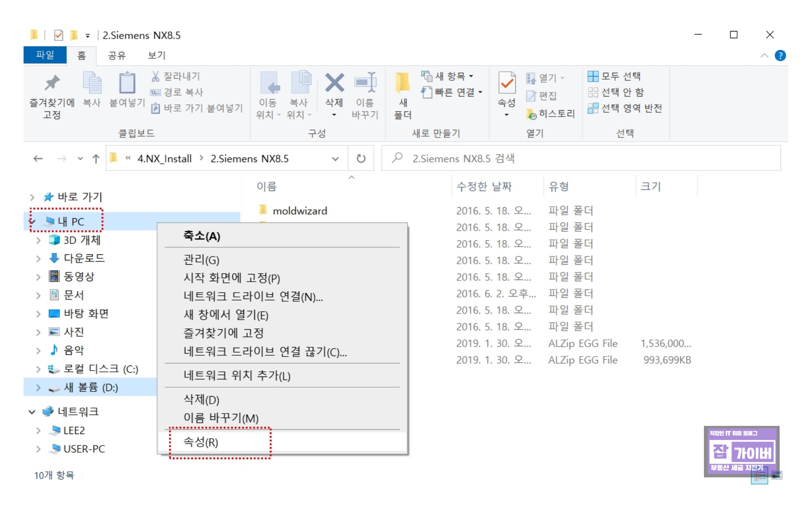Screen dimensions: 812x508
Task: Collapse the ribbon with the chevron
Action: tap(764, 56)
